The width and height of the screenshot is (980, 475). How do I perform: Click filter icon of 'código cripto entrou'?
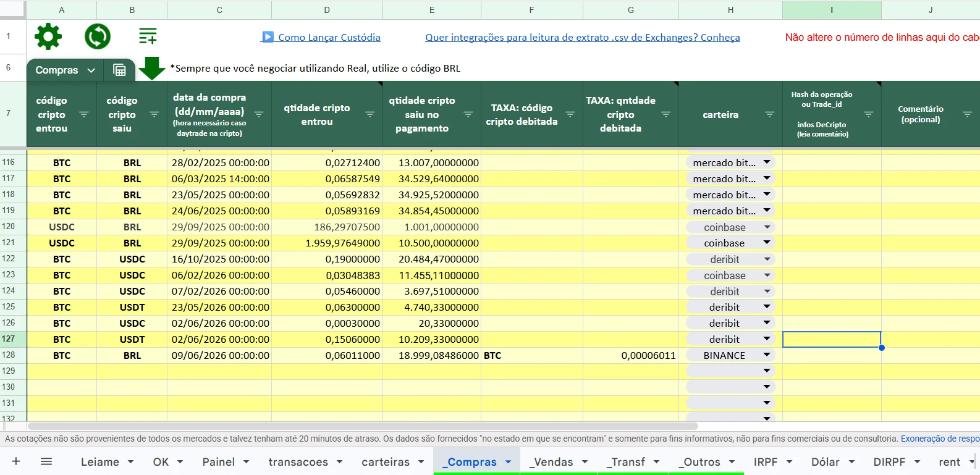[x=84, y=114]
